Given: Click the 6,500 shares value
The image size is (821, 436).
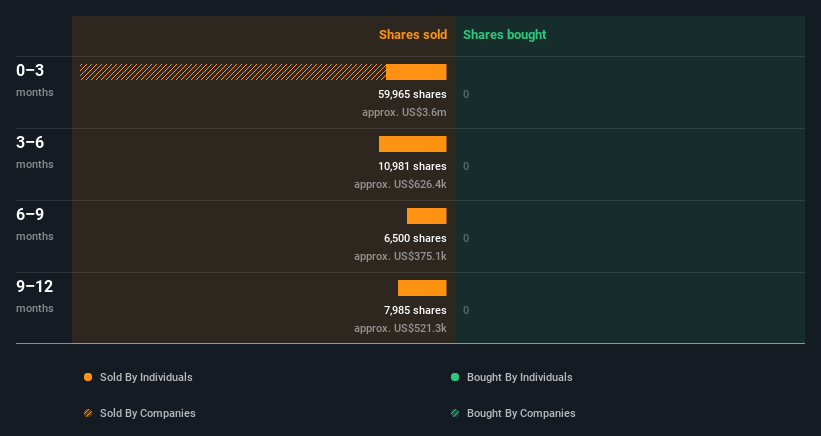Looking at the screenshot, I should pos(415,238).
